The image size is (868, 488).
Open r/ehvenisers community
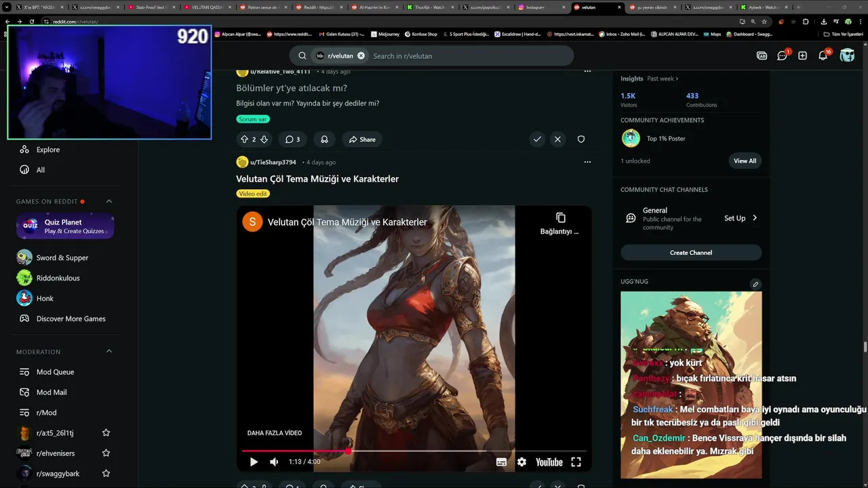click(54, 453)
